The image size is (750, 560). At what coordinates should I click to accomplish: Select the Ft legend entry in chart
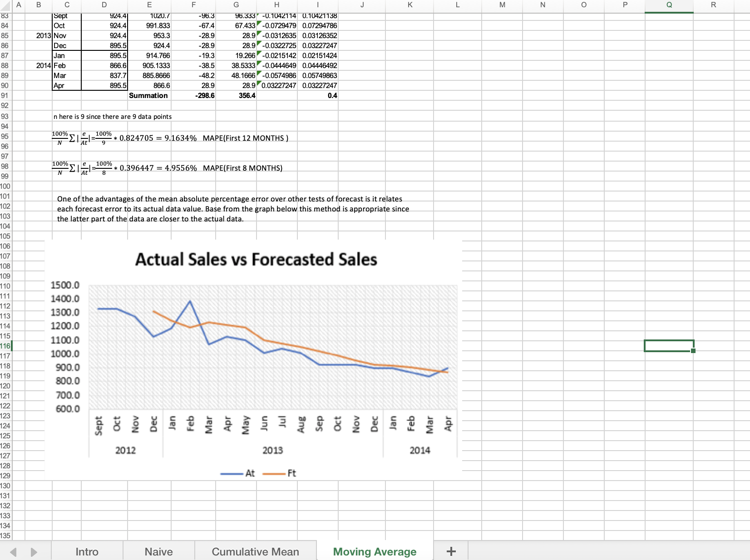point(280,473)
